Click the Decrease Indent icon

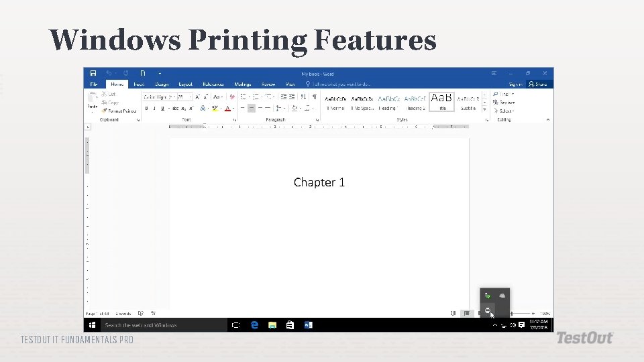click(x=283, y=97)
